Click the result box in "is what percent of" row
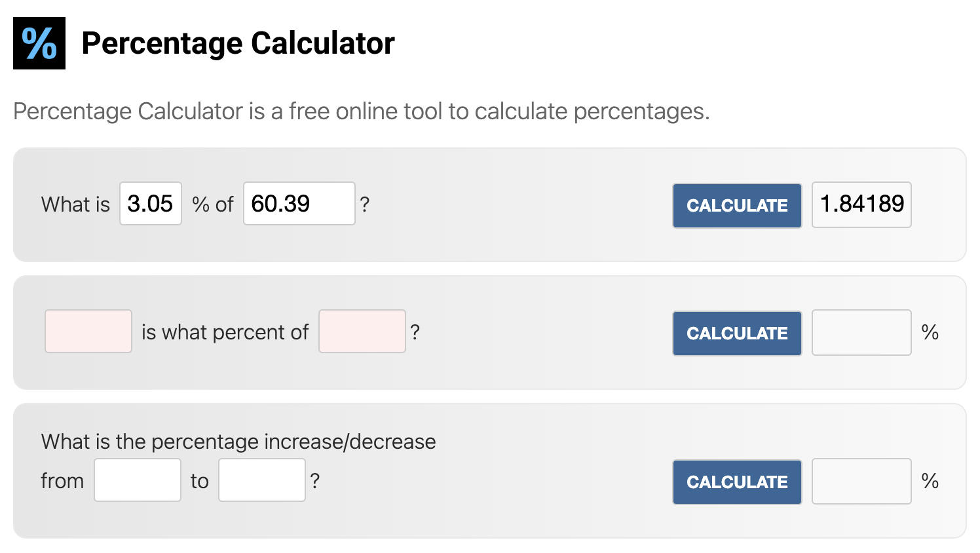Image resolution: width=980 pixels, height=553 pixels. tap(861, 333)
